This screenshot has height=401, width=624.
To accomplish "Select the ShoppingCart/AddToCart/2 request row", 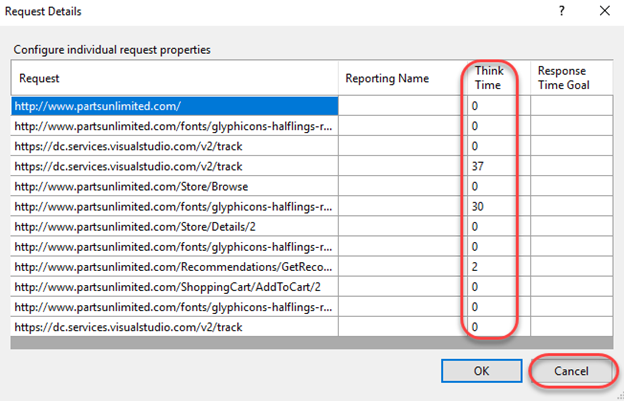I will tap(175, 287).
